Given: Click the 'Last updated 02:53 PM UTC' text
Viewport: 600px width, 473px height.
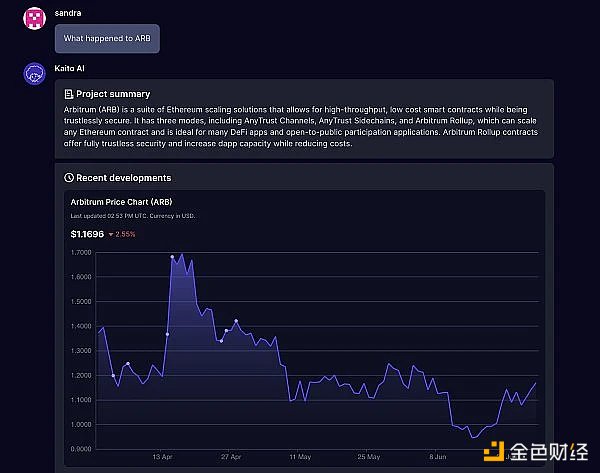Looking at the screenshot, I should (109, 216).
